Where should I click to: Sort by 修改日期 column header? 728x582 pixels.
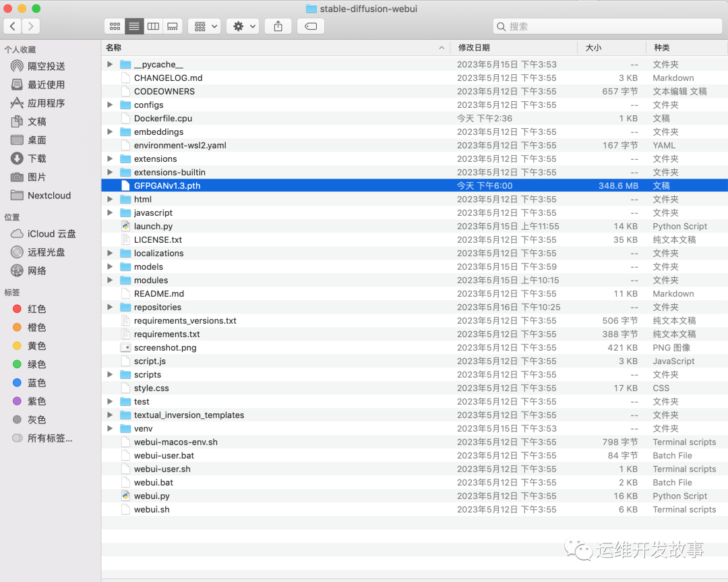514,48
